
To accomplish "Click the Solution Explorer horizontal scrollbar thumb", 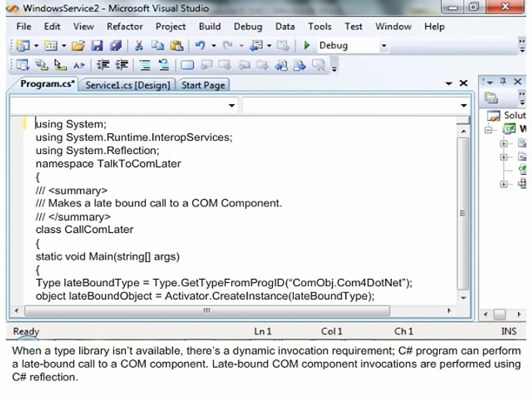I will (499, 315).
